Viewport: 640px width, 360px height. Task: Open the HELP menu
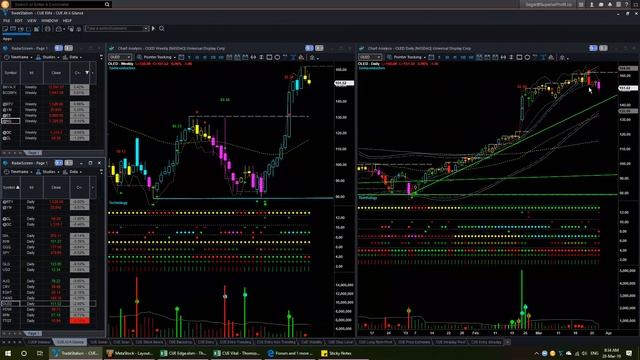point(67,20)
